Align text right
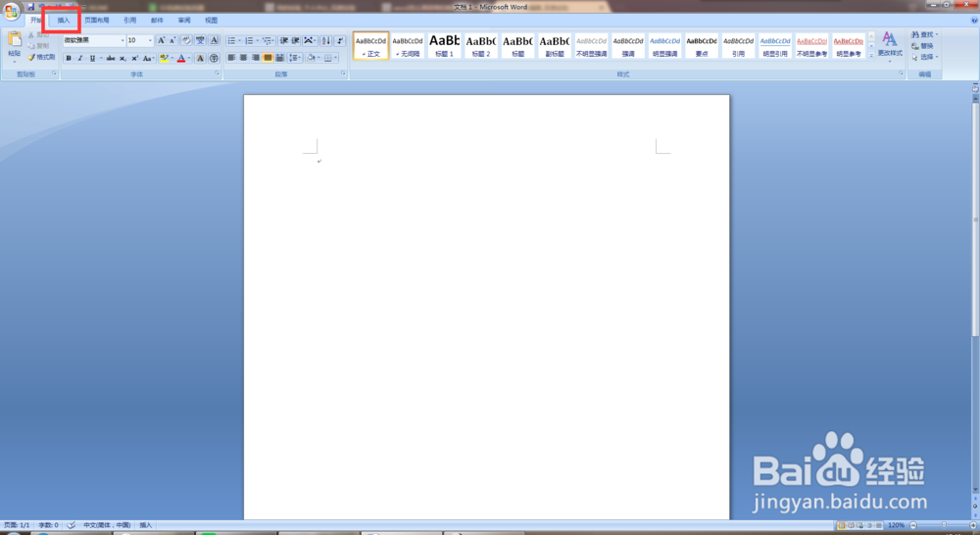Viewport: 980px width, 535px height. pyautogui.click(x=256, y=58)
